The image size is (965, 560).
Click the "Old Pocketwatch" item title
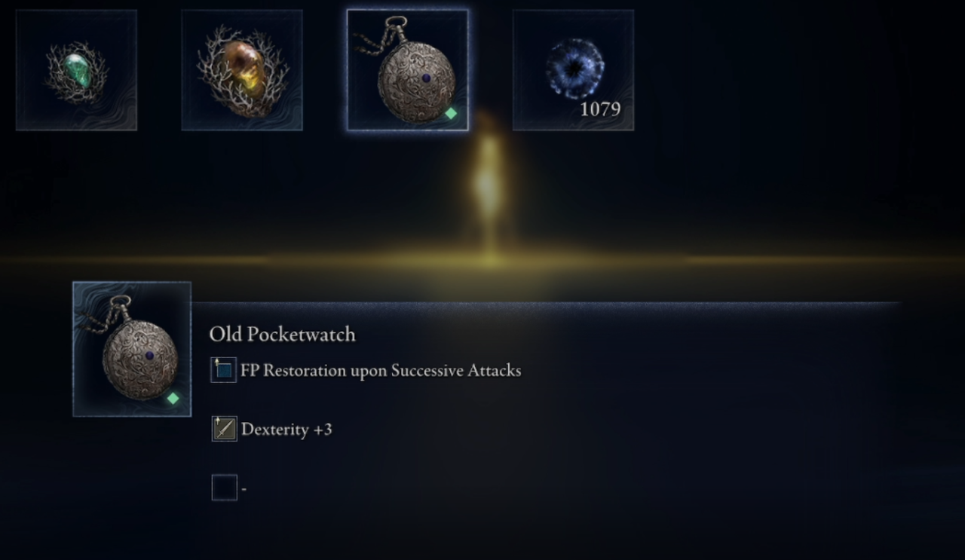click(x=282, y=335)
